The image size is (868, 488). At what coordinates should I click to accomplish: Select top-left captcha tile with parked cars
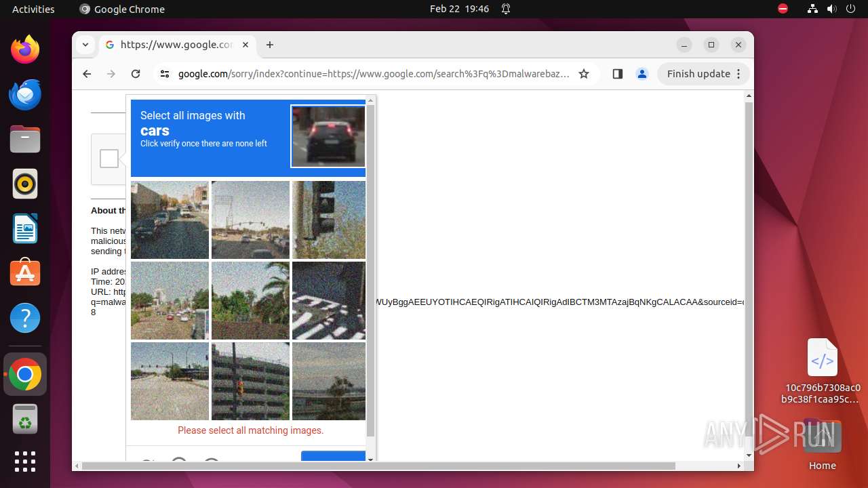(170, 220)
